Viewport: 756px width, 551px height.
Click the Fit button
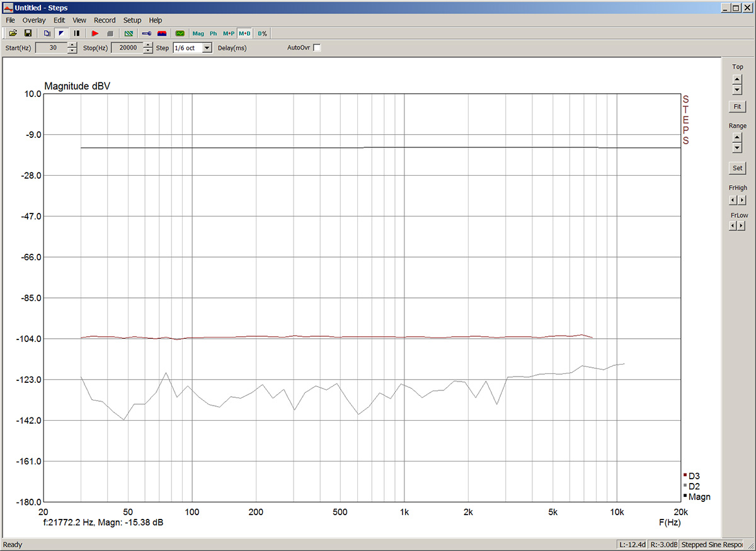(x=737, y=107)
